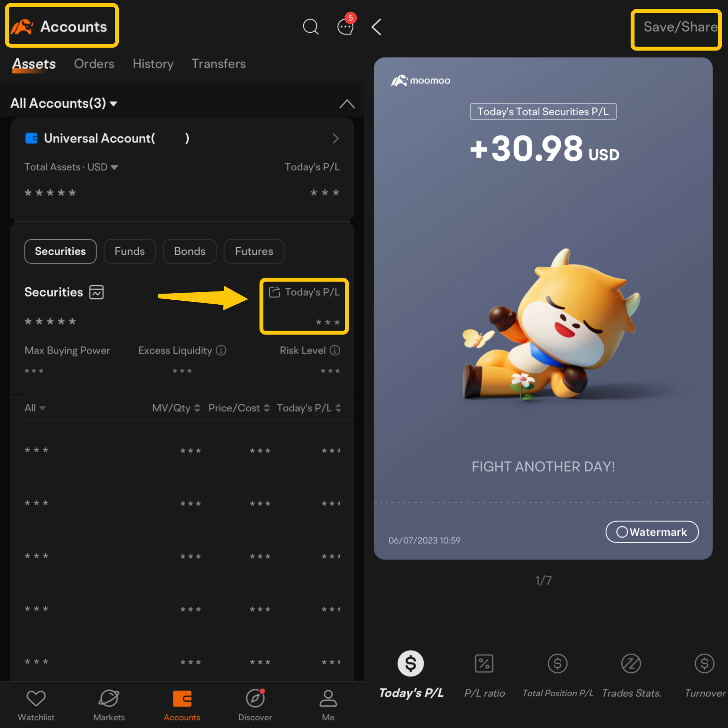728x728 pixels.
Task: Open the search icon
Action: pyautogui.click(x=311, y=27)
